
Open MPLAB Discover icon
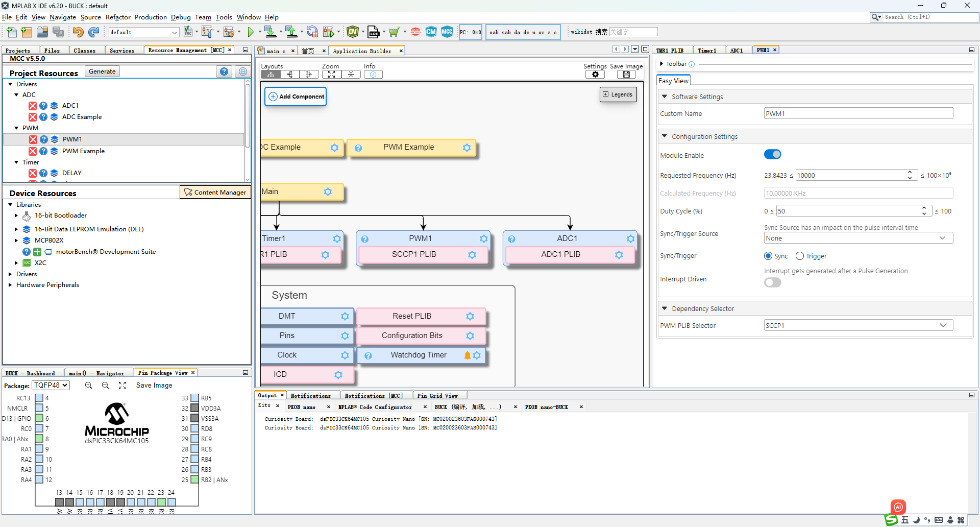(x=415, y=32)
